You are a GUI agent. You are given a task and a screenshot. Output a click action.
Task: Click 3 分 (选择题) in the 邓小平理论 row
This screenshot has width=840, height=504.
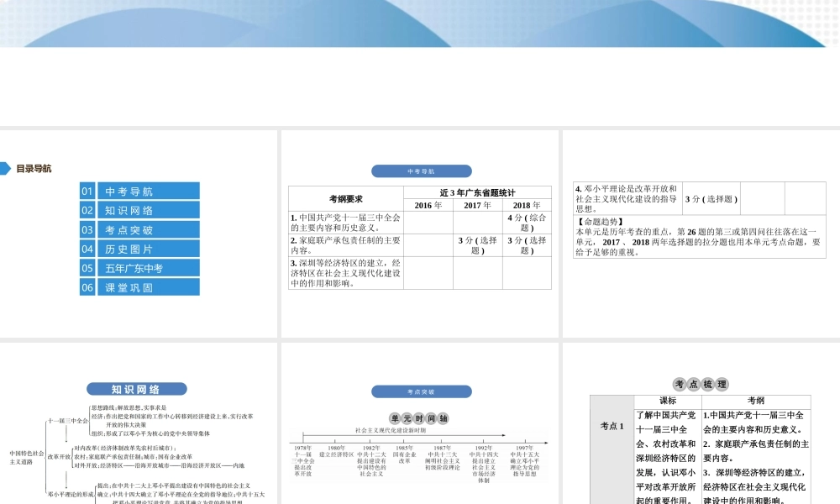click(x=711, y=199)
